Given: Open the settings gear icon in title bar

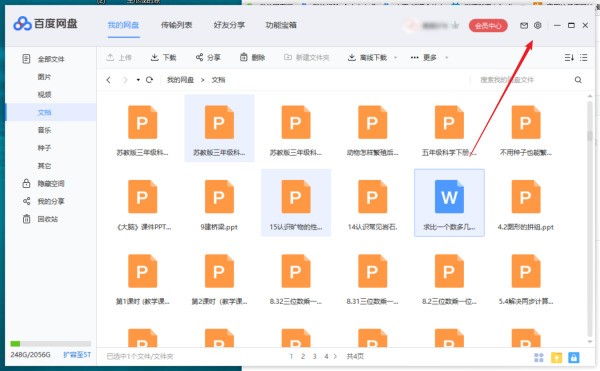Looking at the screenshot, I should click(538, 26).
